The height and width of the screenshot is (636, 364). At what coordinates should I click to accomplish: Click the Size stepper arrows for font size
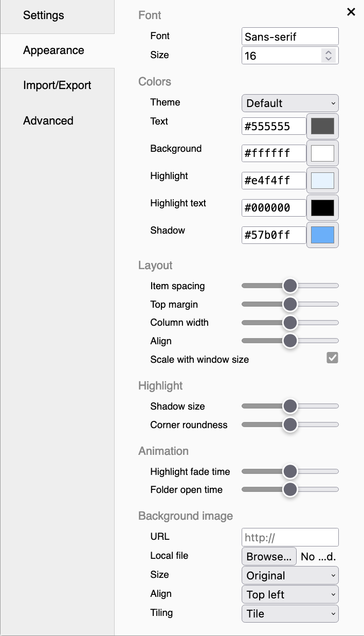tap(329, 56)
